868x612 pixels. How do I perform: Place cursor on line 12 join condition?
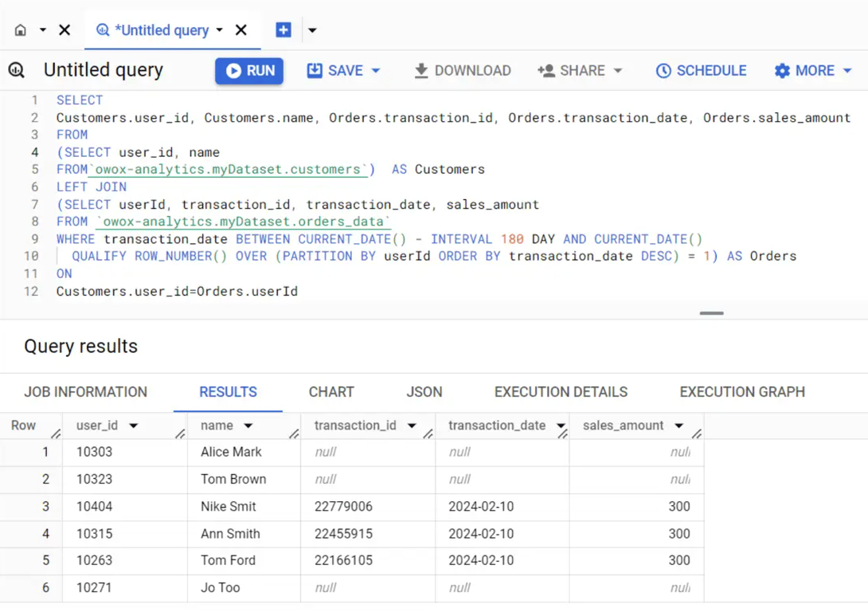pyautogui.click(x=177, y=292)
